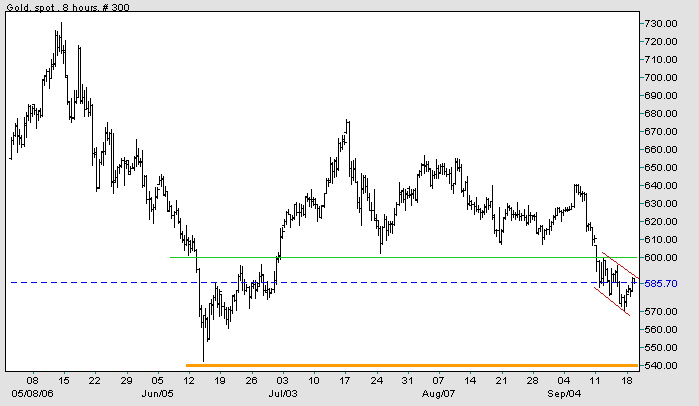Select the 610.00 price axis label
The image size is (699, 406).
tap(661, 240)
